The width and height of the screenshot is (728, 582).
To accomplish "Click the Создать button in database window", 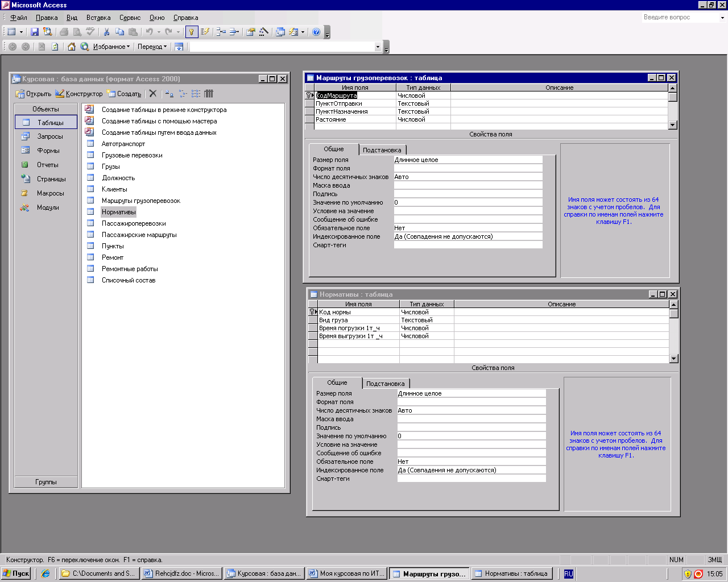I will pyautogui.click(x=125, y=94).
